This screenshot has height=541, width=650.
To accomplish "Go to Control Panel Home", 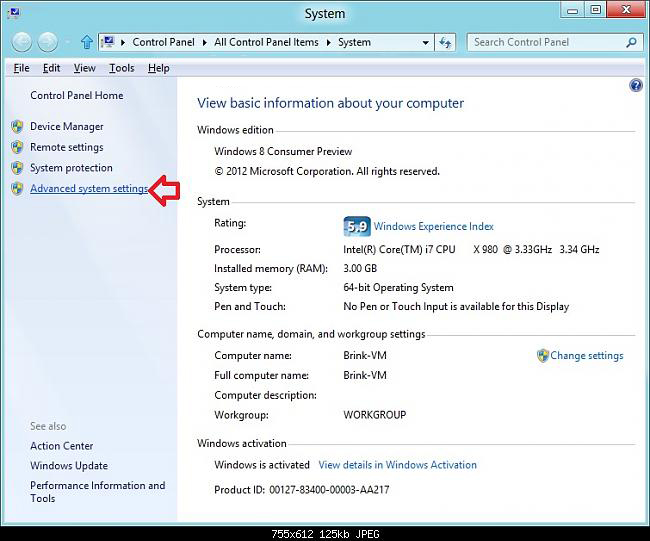I will click(x=77, y=95).
